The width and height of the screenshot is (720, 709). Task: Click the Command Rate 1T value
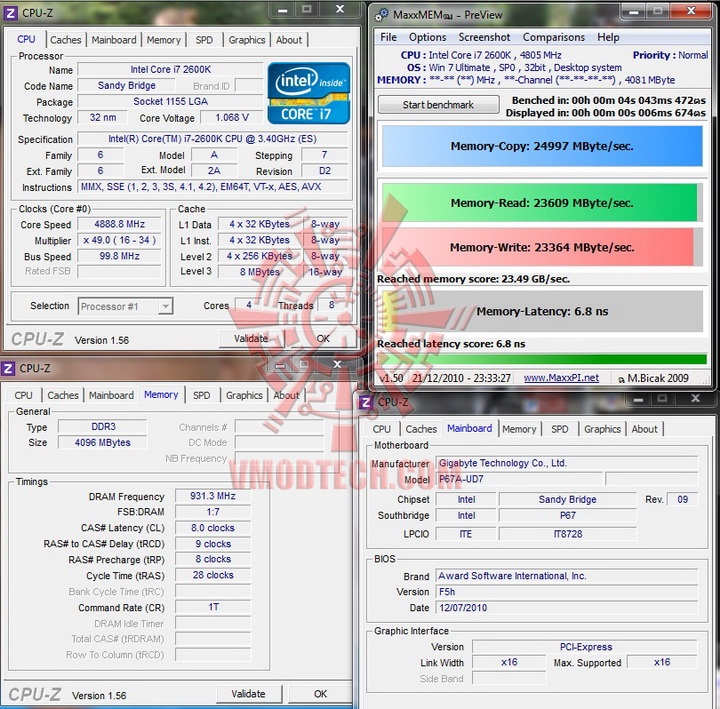pos(213,608)
